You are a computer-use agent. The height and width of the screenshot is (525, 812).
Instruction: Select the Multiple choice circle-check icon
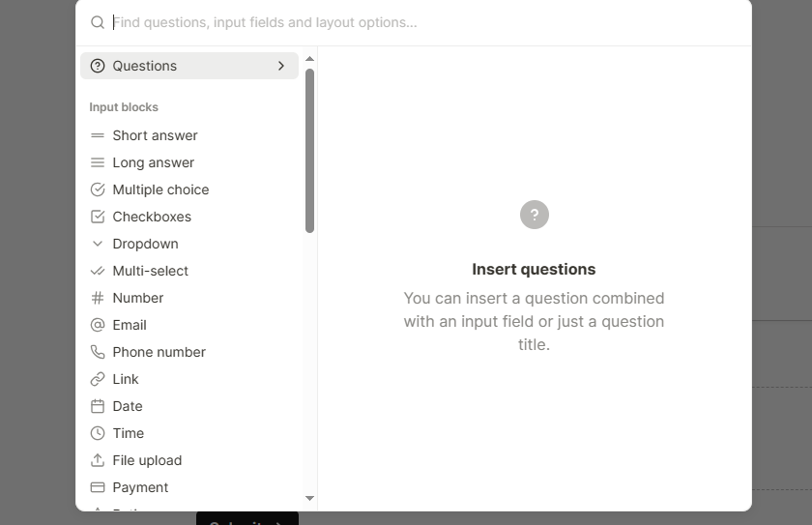click(x=97, y=190)
